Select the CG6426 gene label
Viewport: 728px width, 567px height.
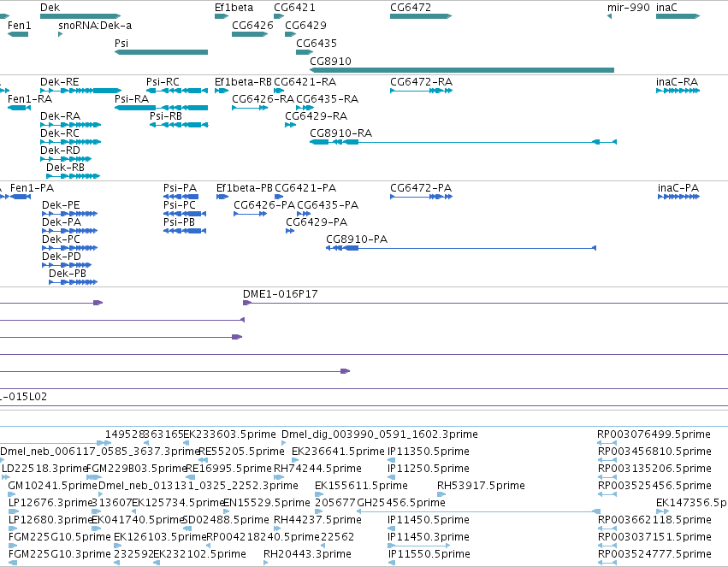coord(252,26)
